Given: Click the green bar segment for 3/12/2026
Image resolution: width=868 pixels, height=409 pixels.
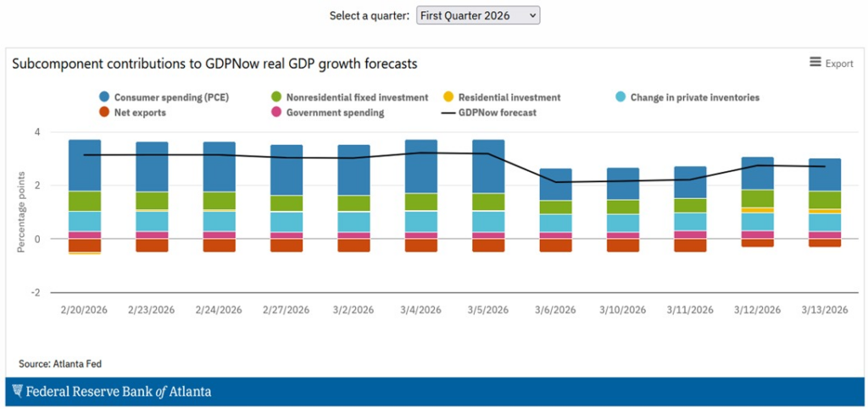Looking at the screenshot, I should coord(758,198).
